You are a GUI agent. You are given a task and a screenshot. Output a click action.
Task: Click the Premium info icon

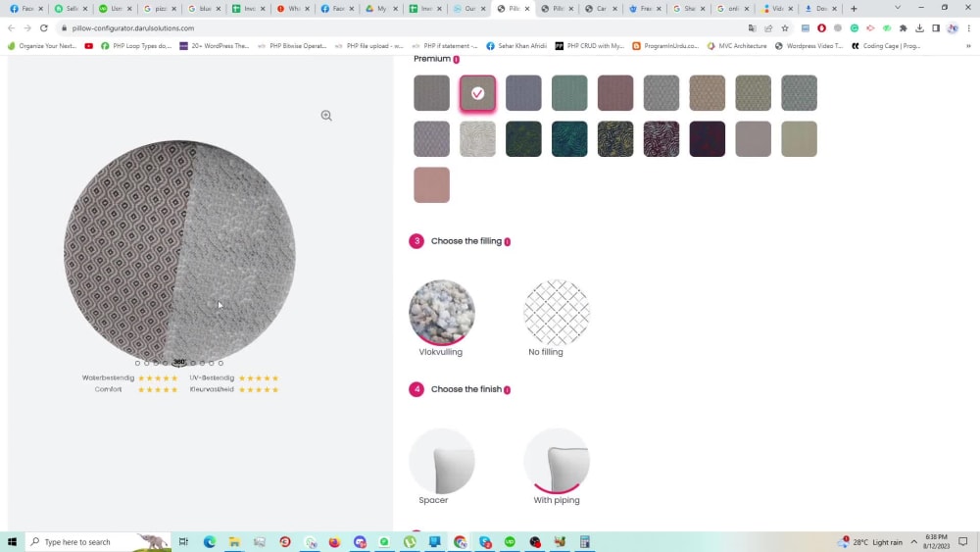(457, 60)
